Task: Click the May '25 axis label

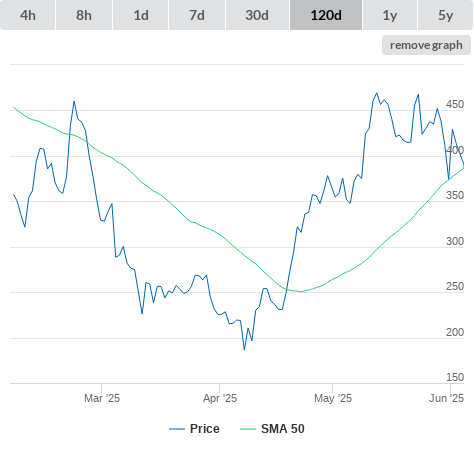Action: pyautogui.click(x=333, y=398)
